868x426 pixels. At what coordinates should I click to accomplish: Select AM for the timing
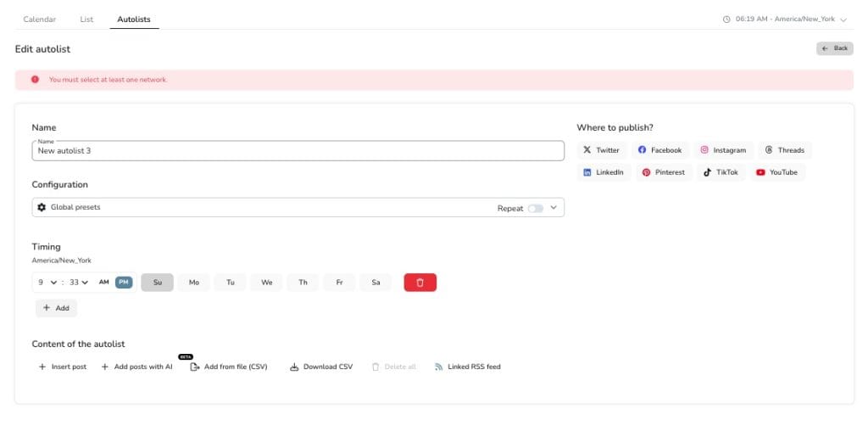click(x=104, y=283)
